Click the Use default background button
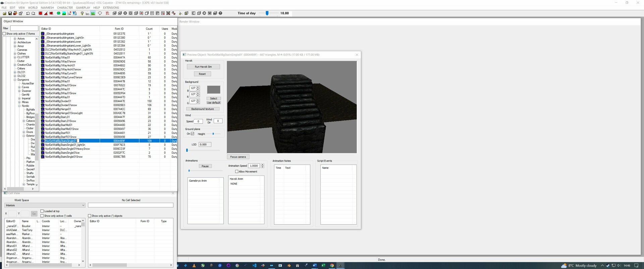 coord(214,103)
